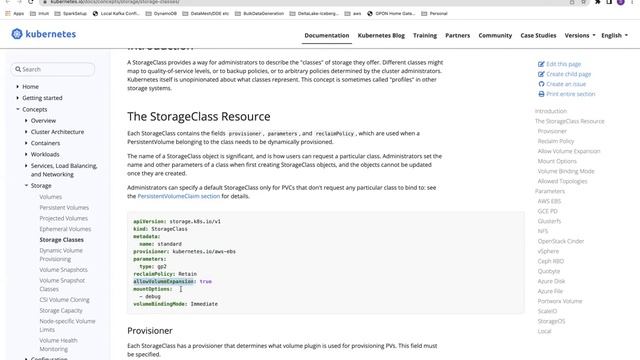The image size is (640, 360).
Task: Go to the Documentation tab
Action: (327, 36)
